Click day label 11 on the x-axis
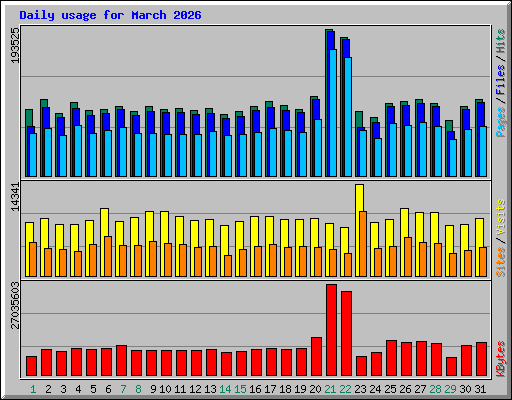The width and height of the screenshot is (512, 400). pyautogui.click(x=180, y=389)
